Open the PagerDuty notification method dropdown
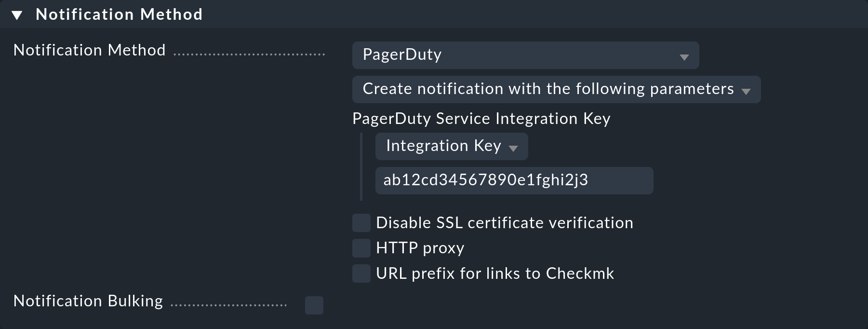 [525, 55]
